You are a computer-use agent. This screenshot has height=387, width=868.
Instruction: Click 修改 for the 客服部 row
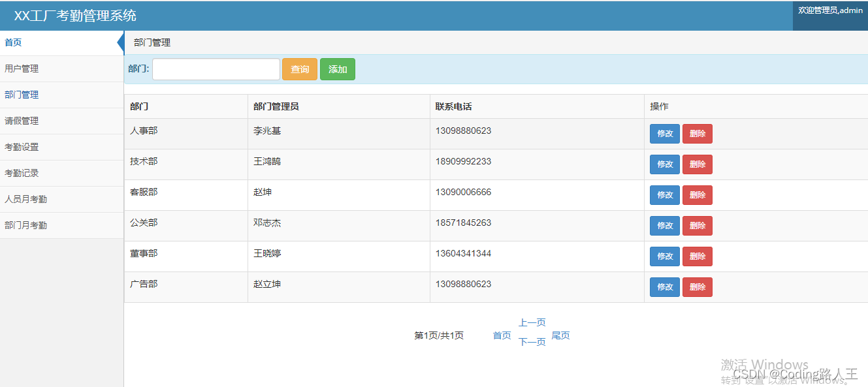tap(664, 194)
